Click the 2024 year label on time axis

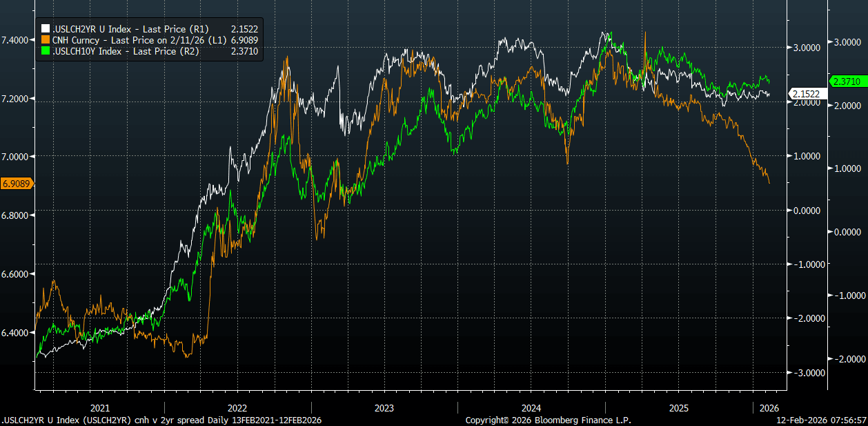coord(531,407)
